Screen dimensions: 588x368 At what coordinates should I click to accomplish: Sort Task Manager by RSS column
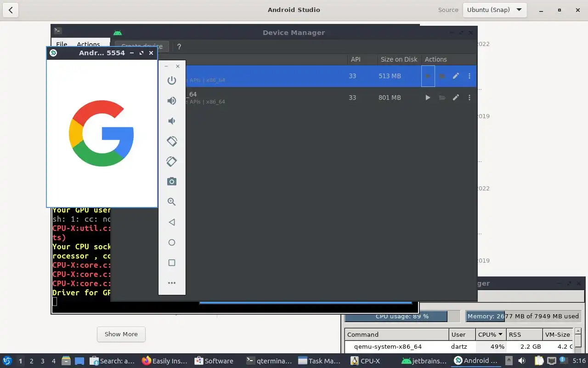524,334
